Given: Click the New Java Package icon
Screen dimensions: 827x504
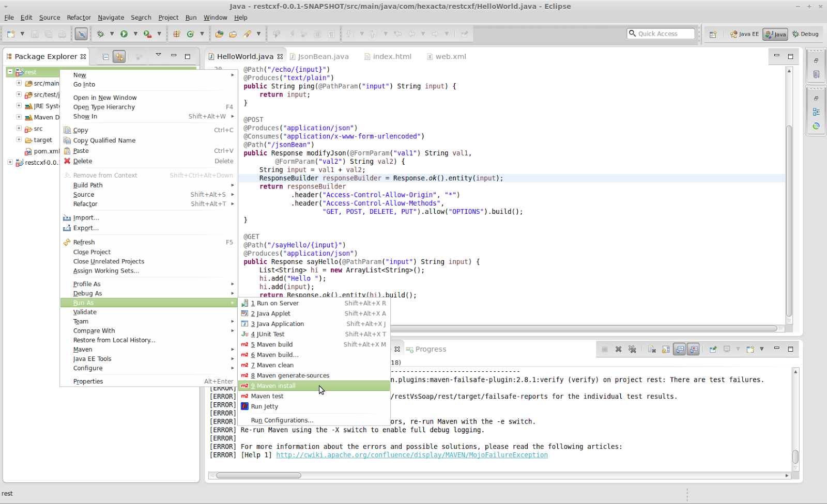Looking at the screenshot, I should (x=177, y=34).
